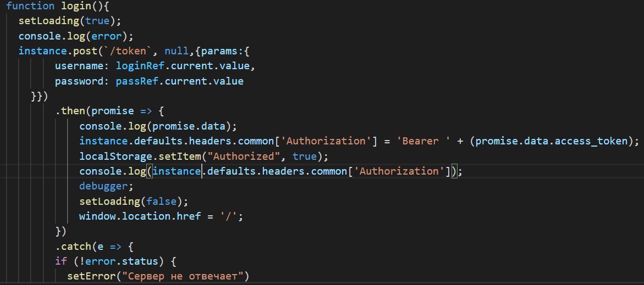Click the '.then(promise => {' line

point(109,111)
